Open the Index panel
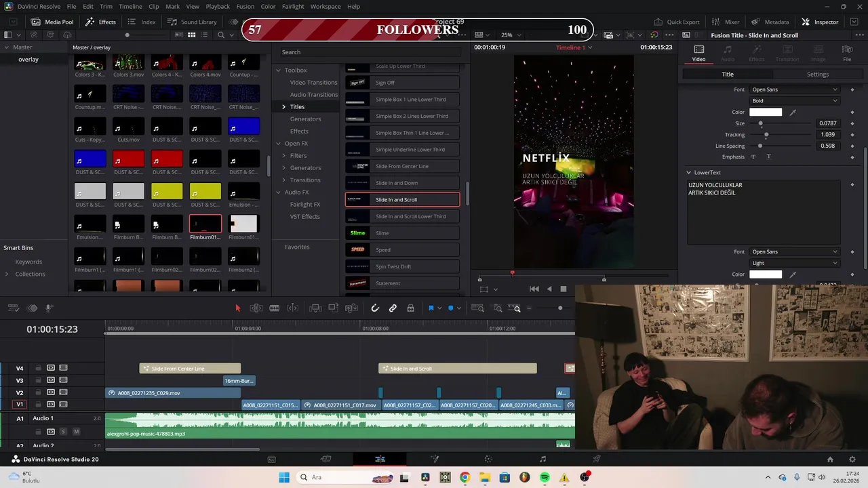The width and height of the screenshot is (868, 488). pyautogui.click(x=142, y=22)
